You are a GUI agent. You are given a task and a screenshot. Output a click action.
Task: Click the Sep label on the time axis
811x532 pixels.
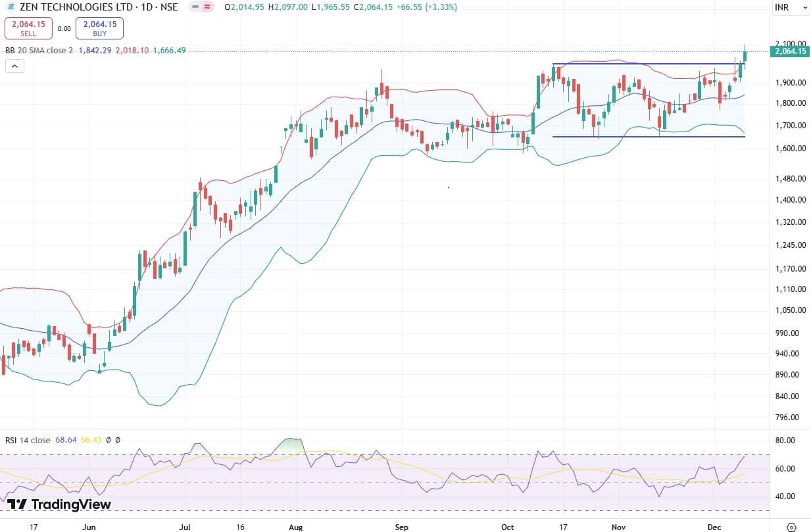point(401,527)
